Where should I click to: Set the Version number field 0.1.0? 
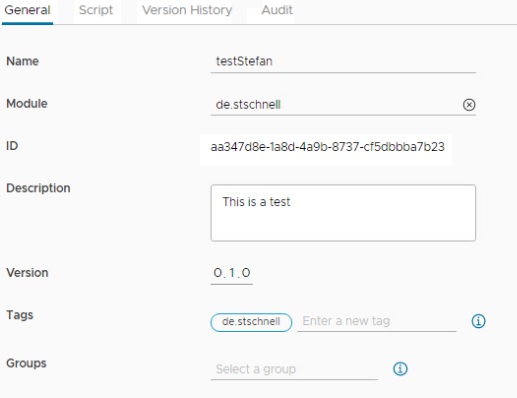pyautogui.click(x=232, y=273)
